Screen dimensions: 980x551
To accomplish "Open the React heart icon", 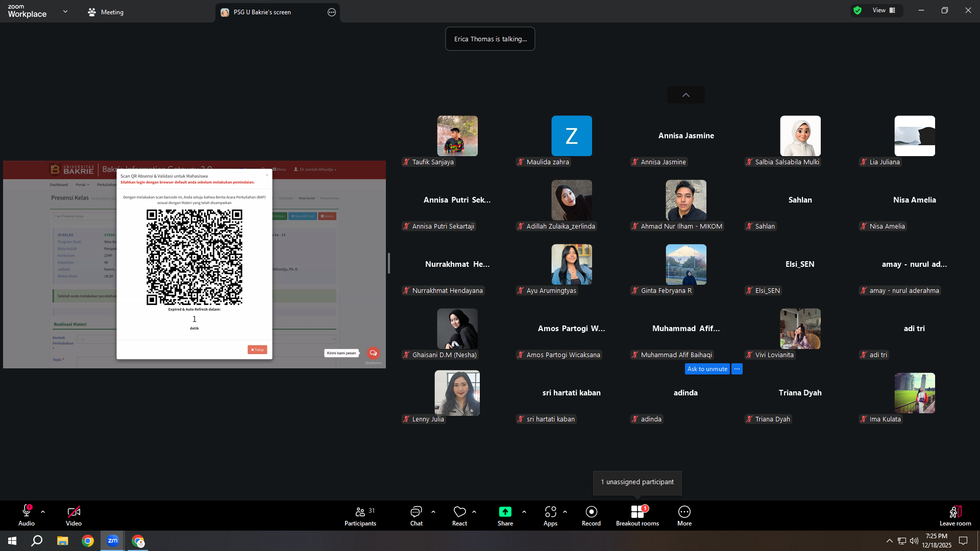I will pos(459,512).
